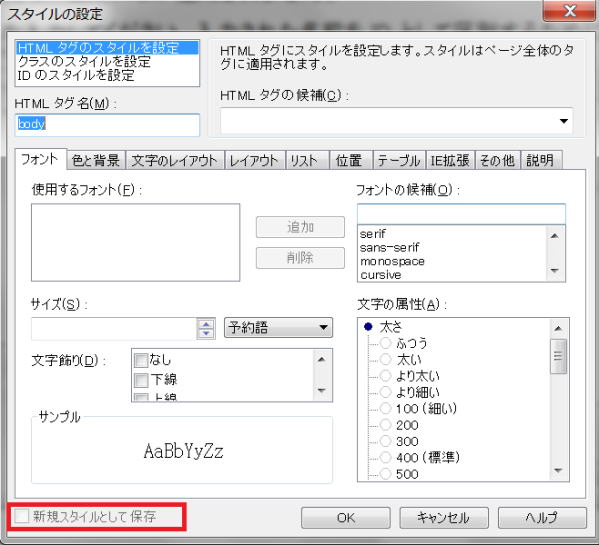Click the ヘルプ button

[x=542, y=518]
